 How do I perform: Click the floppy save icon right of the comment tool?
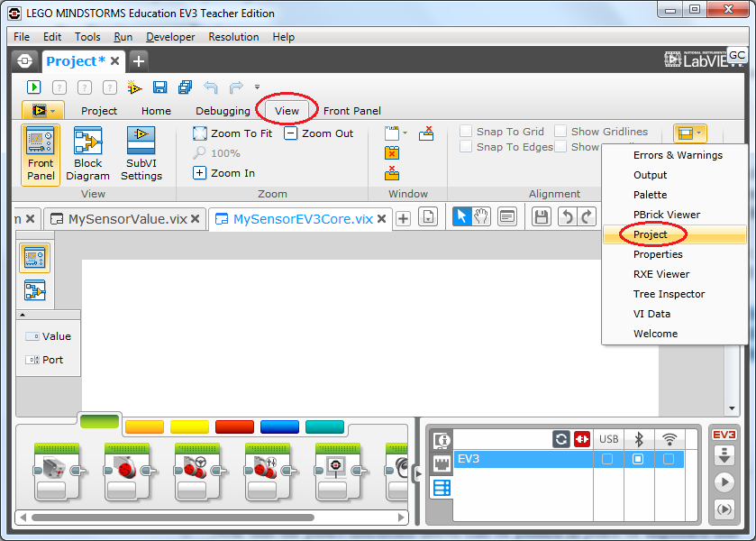coord(542,216)
